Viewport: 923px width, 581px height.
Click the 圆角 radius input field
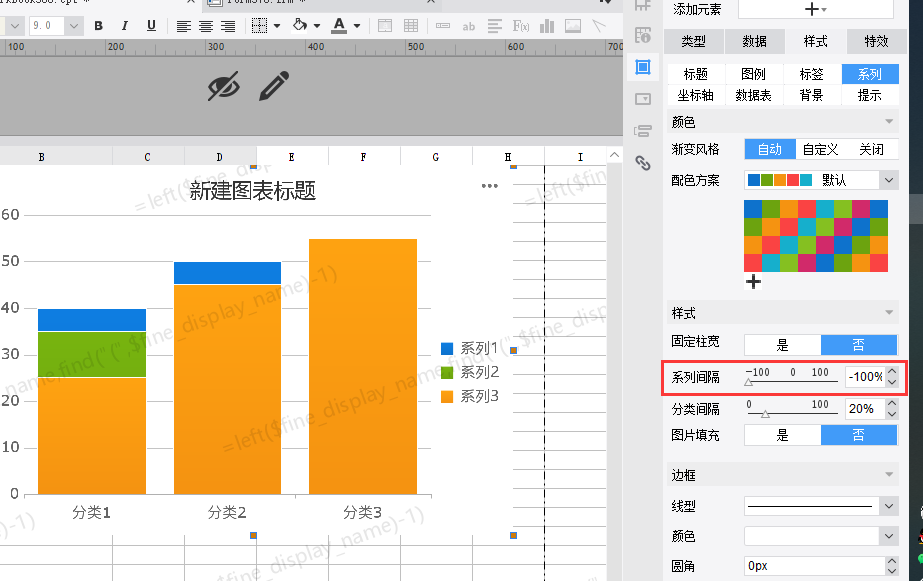(811, 566)
